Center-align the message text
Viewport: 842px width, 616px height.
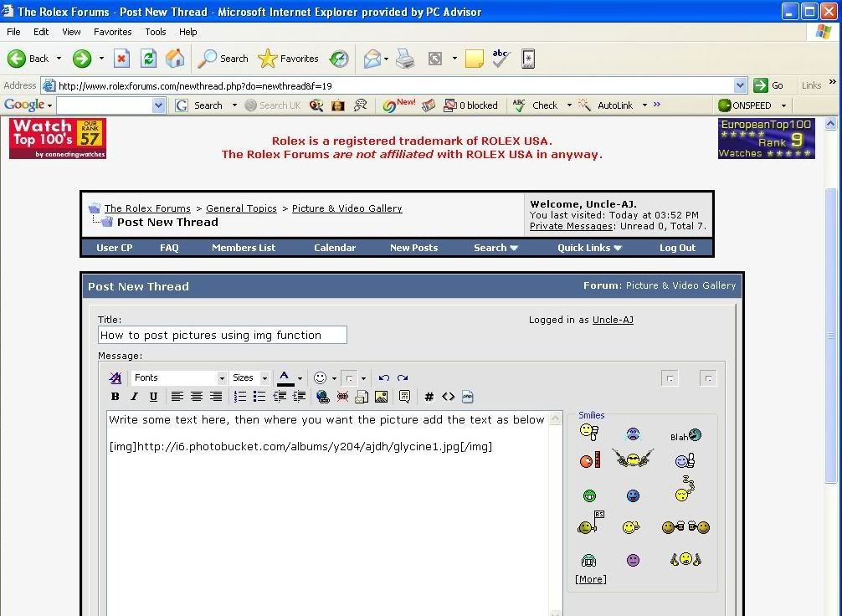pyautogui.click(x=197, y=397)
